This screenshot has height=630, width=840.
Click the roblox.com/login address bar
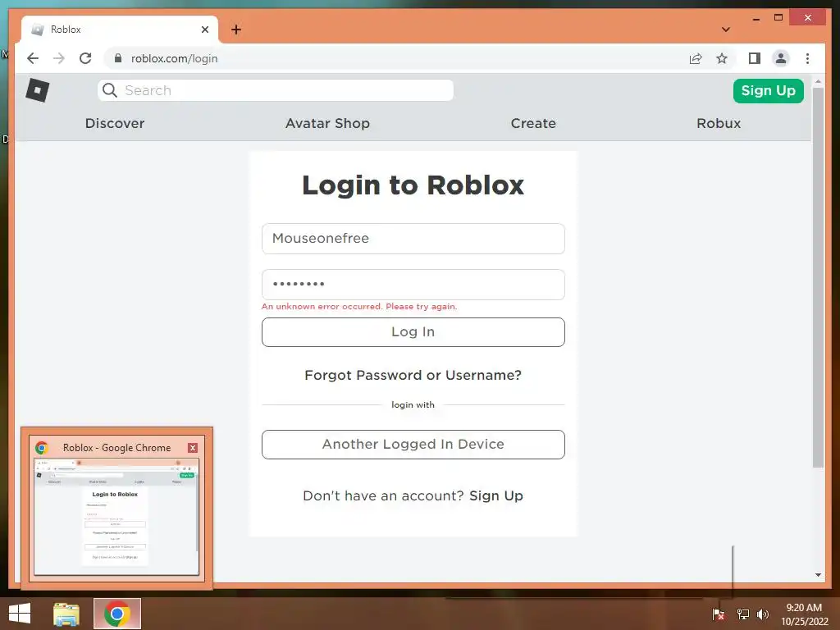click(x=396, y=58)
